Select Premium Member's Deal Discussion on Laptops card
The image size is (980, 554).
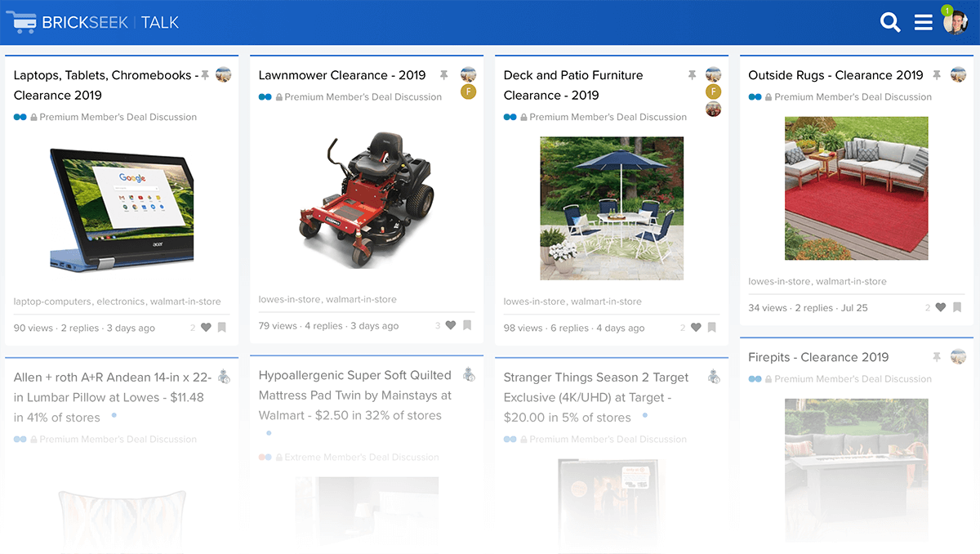[118, 117]
